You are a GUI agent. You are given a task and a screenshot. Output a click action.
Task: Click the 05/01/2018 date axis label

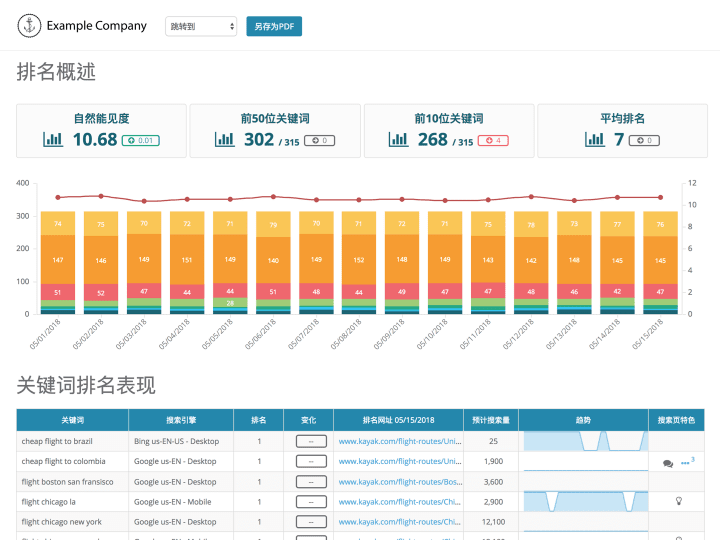(x=45, y=334)
